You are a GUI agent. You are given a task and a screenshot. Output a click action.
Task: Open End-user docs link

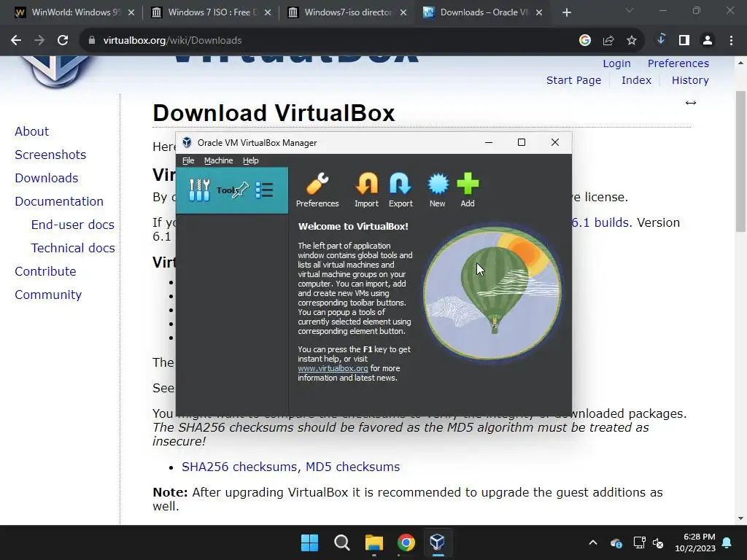73,225
